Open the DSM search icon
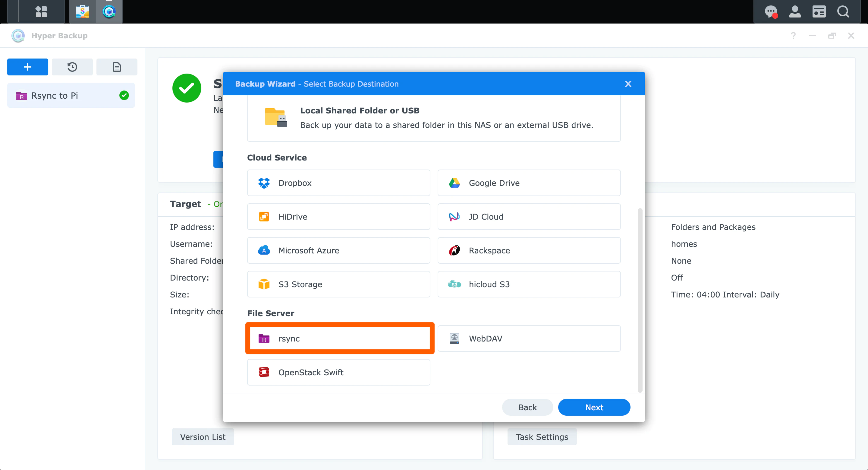 843,12
